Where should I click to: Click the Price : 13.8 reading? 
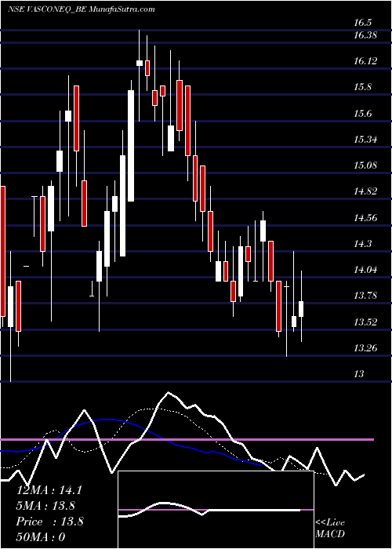49,522
